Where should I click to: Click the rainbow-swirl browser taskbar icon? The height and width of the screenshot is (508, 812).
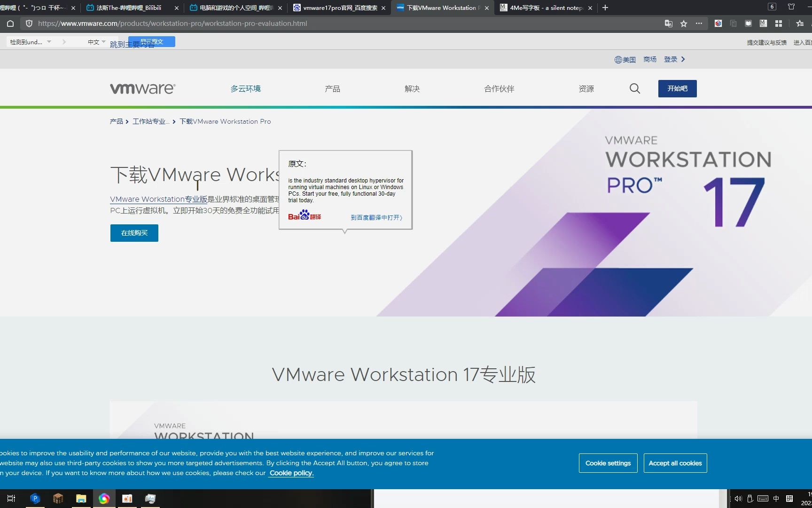(104, 499)
